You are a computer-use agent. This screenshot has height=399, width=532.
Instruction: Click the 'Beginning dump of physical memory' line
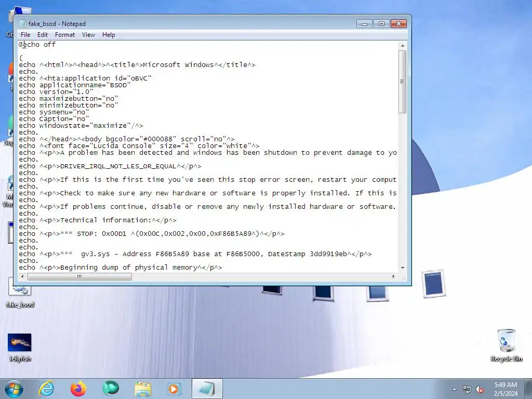pos(121,268)
